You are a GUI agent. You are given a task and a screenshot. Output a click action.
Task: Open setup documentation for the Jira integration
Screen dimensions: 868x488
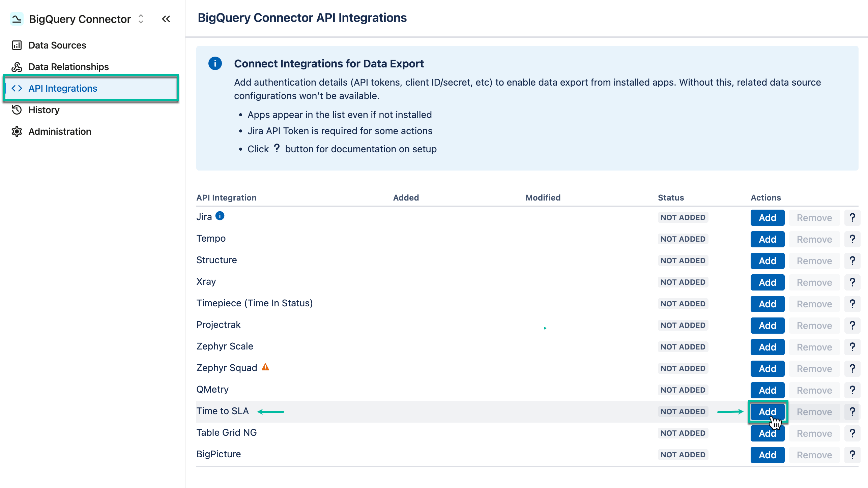click(x=852, y=217)
